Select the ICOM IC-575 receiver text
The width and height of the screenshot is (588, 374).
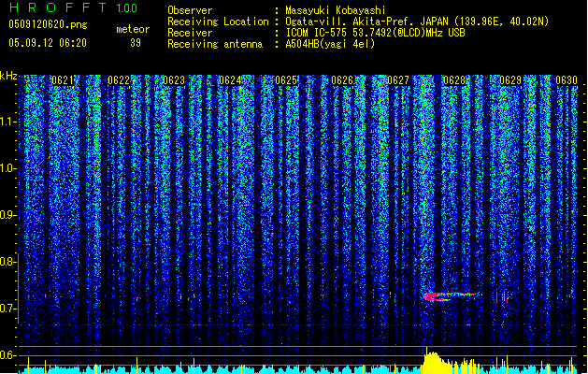[376, 33]
